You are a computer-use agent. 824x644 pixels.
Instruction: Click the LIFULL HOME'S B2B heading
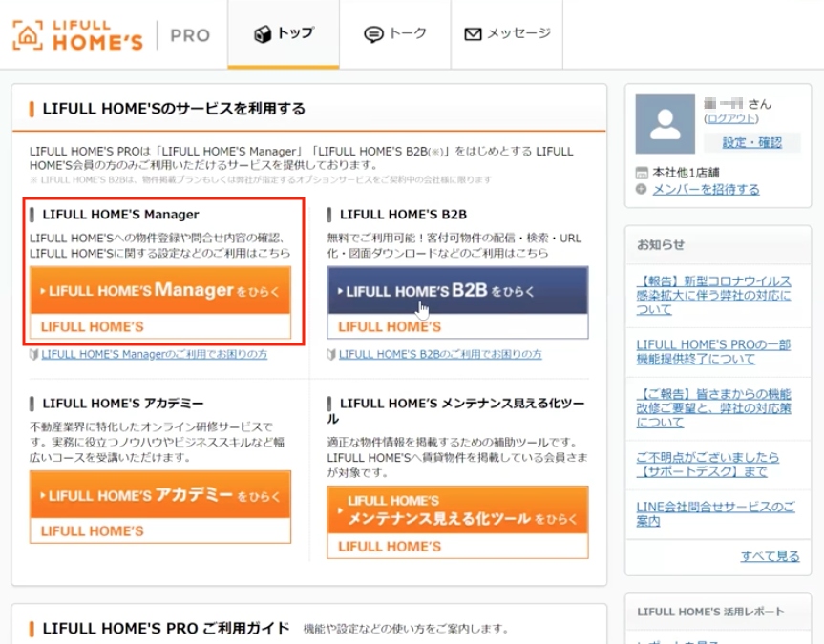pyautogui.click(x=403, y=215)
